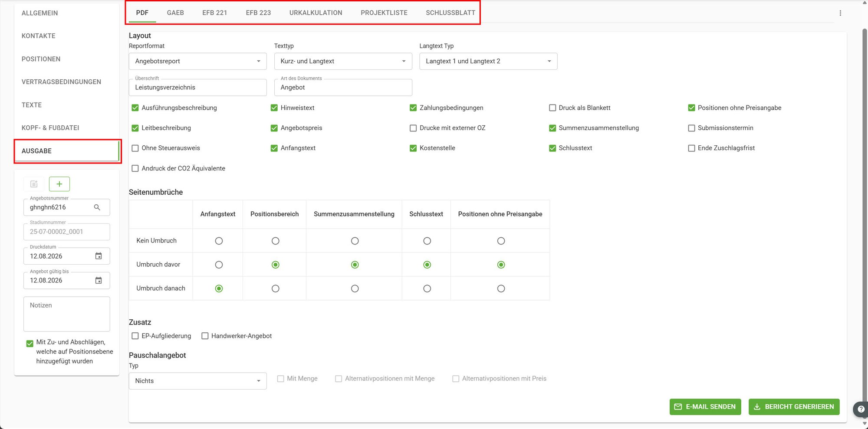Screen dimensions: 868x429
Task: Select Umbruch danach for Positionsbereich
Action: tap(275, 288)
